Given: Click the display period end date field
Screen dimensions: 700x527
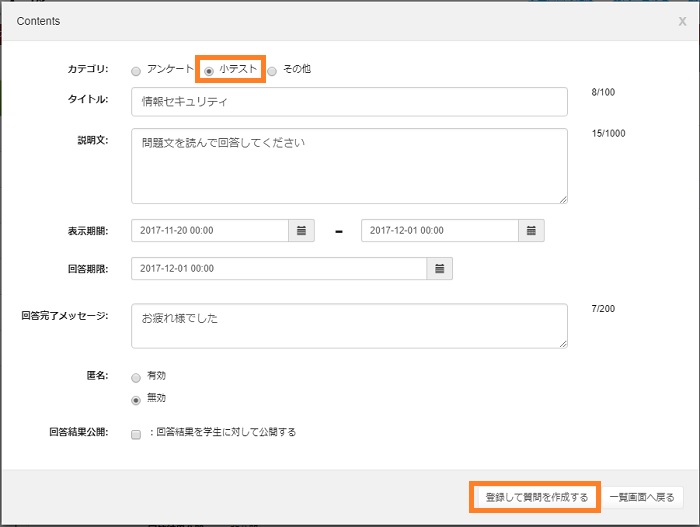Looking at the screenshot, I should (439, 230).
